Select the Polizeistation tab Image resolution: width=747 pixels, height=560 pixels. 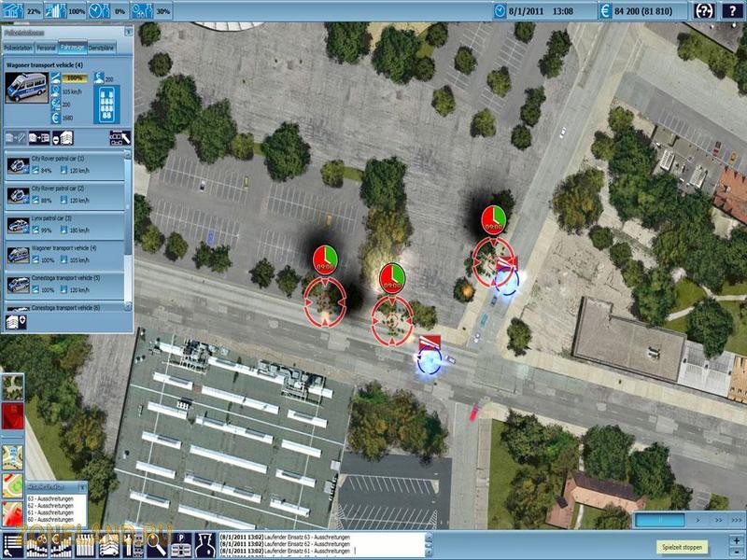point(20,46)
